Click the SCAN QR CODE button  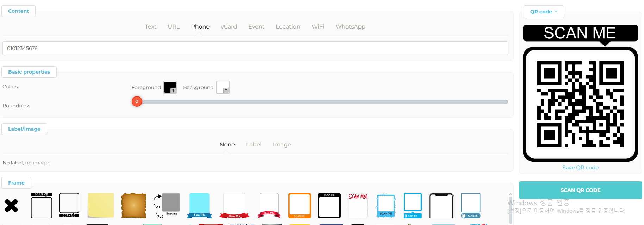pos(581,190)
